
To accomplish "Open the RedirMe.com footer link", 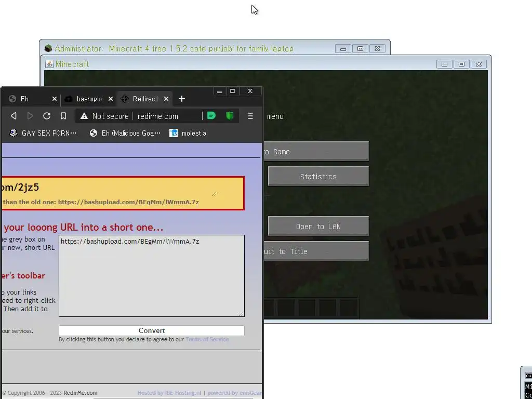I will [81, 393].
